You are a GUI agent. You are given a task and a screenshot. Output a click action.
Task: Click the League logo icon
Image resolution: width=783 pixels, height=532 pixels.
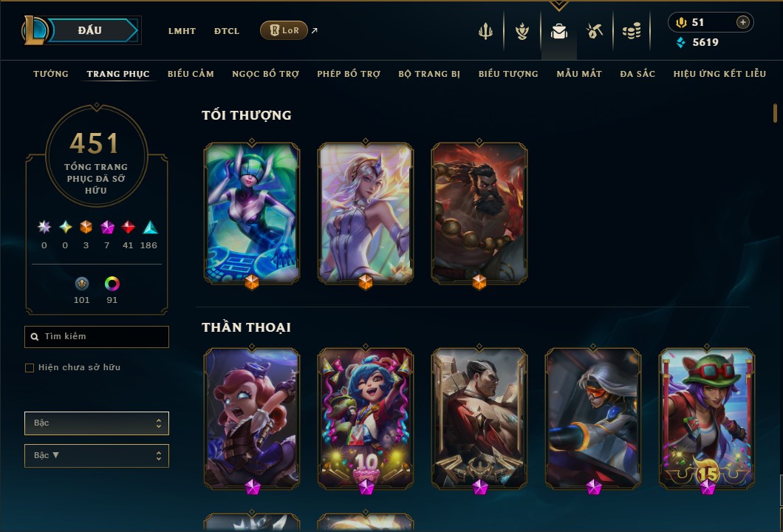[x=35, y=30]
